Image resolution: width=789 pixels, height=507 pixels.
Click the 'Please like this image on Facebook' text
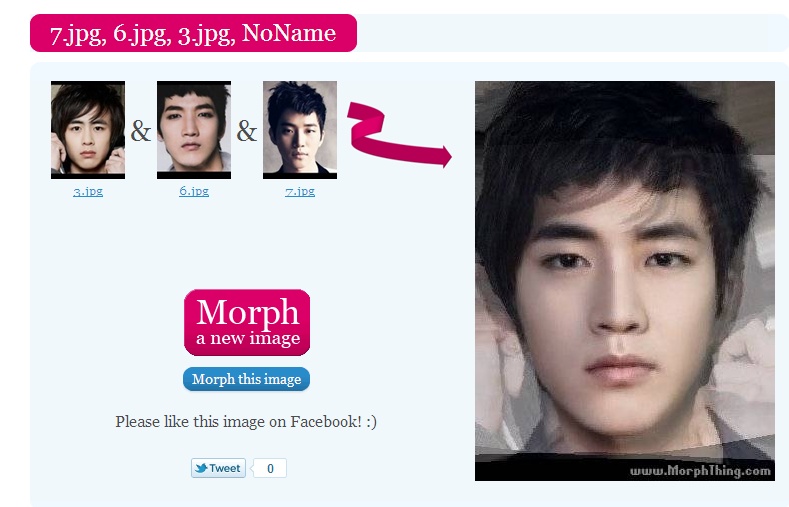[x=246, y=421]
